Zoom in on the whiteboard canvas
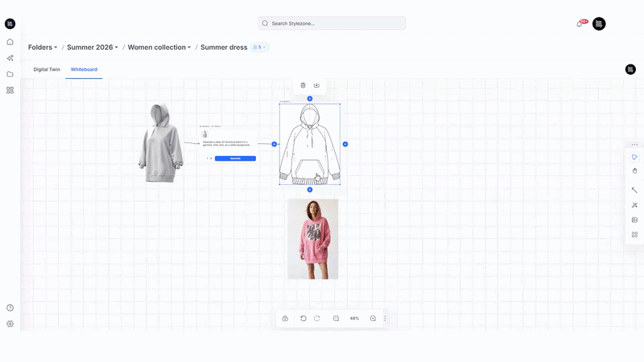This screenshot has width=644, height=362. (373, 319)
